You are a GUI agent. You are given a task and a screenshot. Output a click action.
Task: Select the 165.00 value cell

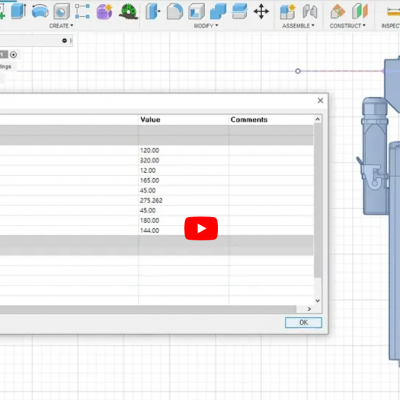tap(184, 180)
